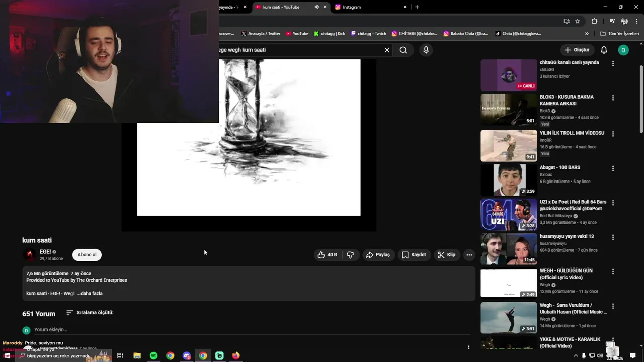Click the EGE! channel name link
644x362 pixels.
[45, 252]
